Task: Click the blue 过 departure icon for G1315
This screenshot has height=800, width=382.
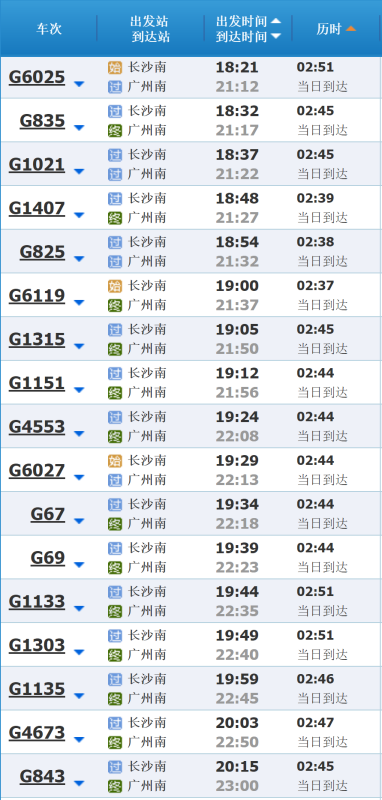Action: (115, 330)
